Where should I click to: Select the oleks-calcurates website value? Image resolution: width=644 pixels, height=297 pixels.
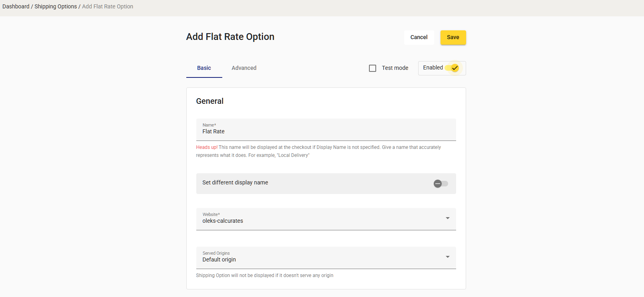223,221
